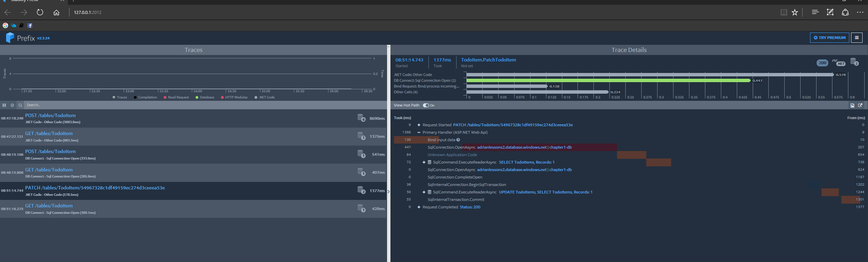The height and width of the screenshot is (262, 868).
Task: Expand the UPDATE TodoItems ExecuteReaderAsync row
Action: click(x=424, y=192)
